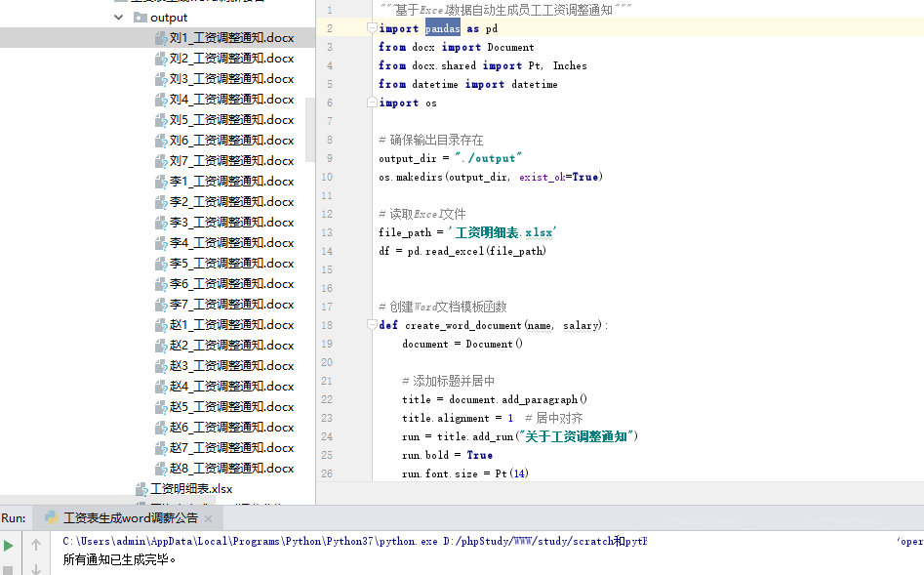Screen dimensions: 924x575
Task: Click the output folder icon
Action: [141, 18]
